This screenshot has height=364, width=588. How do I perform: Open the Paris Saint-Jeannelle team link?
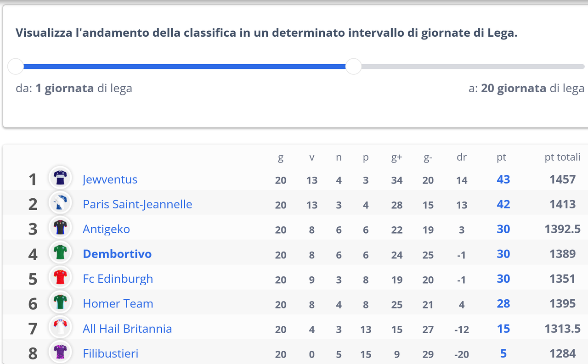(137, 204)
